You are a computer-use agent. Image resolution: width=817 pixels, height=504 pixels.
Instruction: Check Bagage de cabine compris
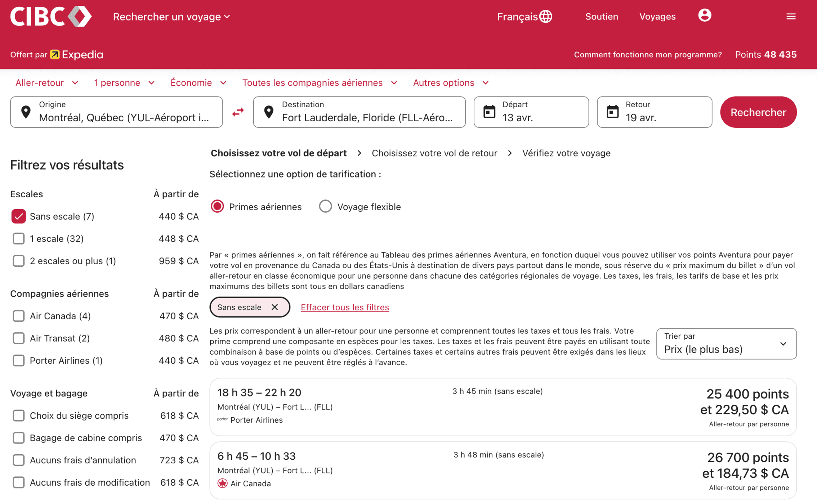click(18, 438)
